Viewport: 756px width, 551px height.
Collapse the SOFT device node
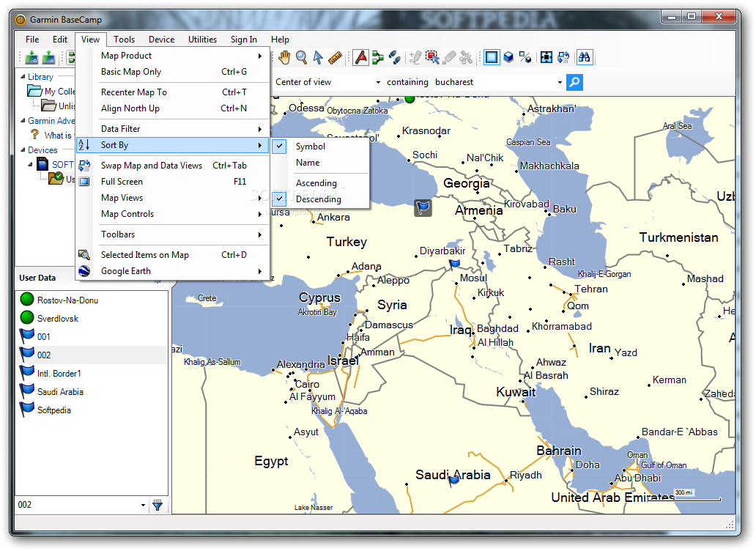[x=30, y=164]
